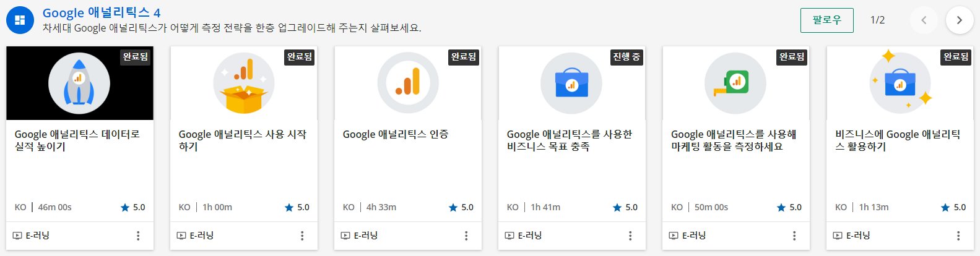Click 완료됨 badge on 데이터로 실적 높이기
Screen dimensions: 980x256
[x=135, y=57]
